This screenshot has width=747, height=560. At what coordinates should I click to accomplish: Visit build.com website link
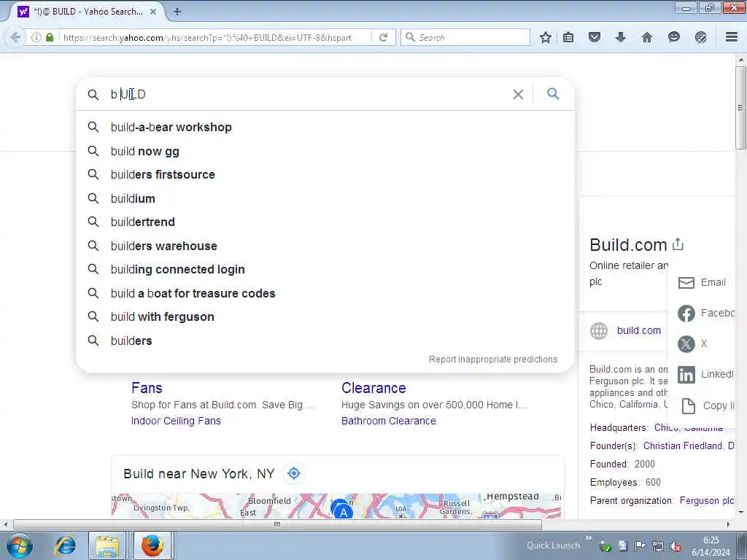(639, 330)
